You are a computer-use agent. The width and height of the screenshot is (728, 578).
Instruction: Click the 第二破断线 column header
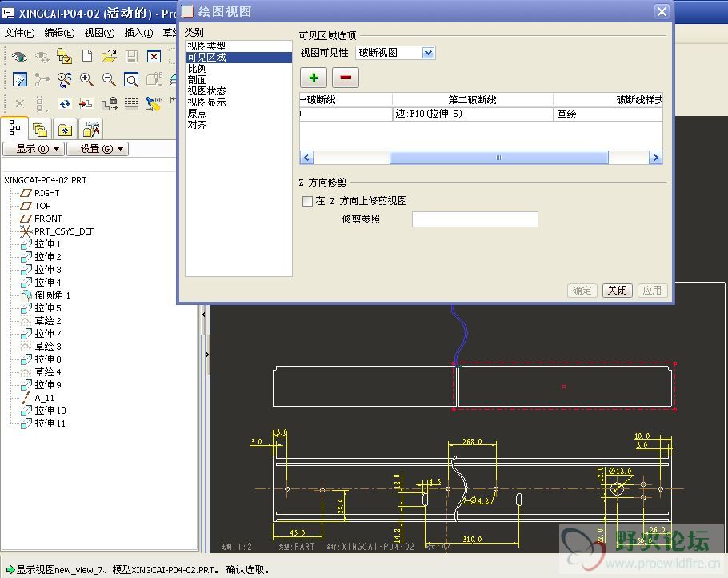[473, 100]
